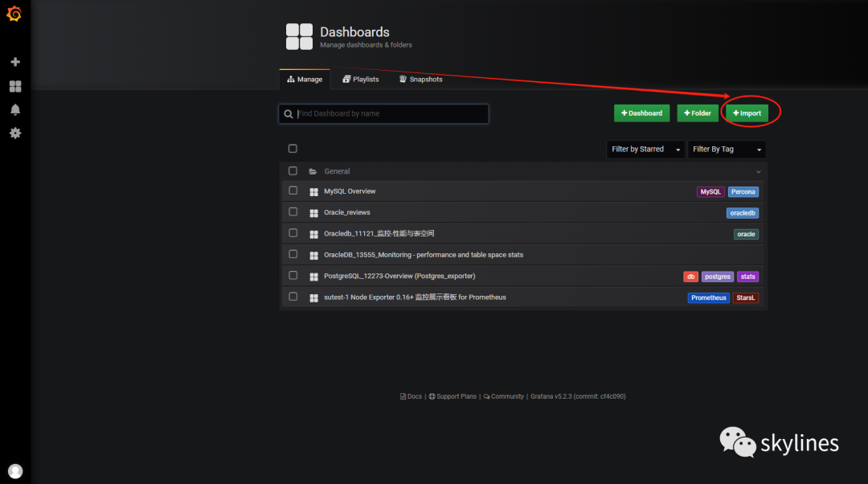Viewport: 868px width, 484px height.
Task: Open the MySQL Overview dashboard
Action: coord(350,191)
